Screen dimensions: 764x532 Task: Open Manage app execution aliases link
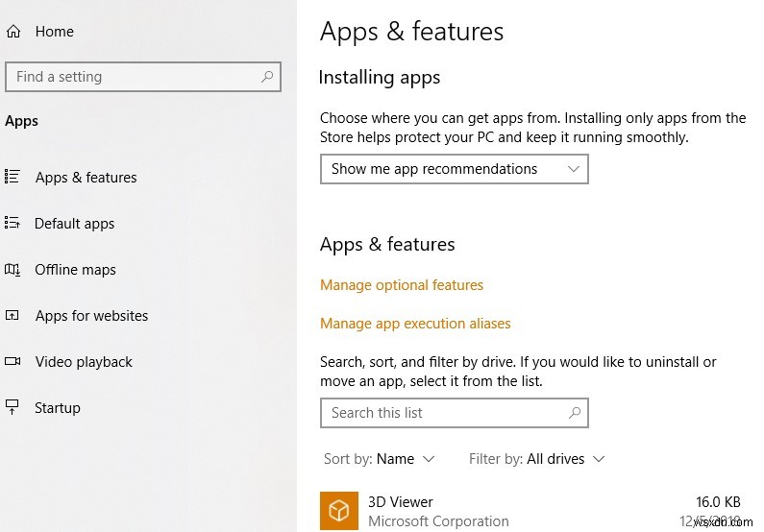pos(415,324)
